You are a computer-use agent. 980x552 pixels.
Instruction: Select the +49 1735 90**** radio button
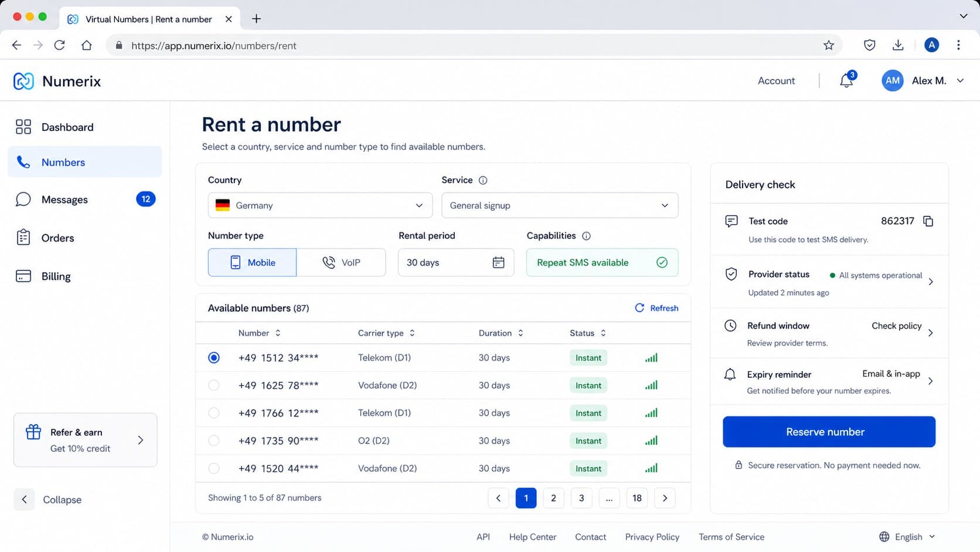tap(214, 441)
